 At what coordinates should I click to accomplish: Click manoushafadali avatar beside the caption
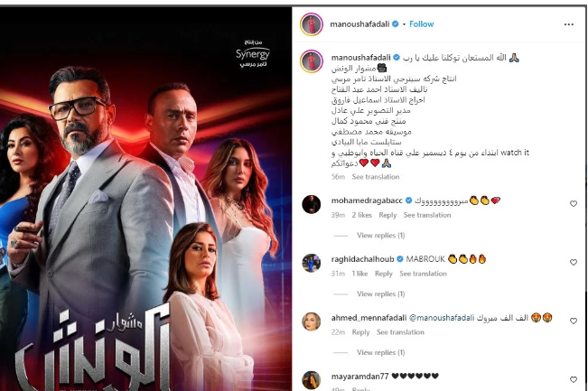pyautogui.click(x=312, y=61)
